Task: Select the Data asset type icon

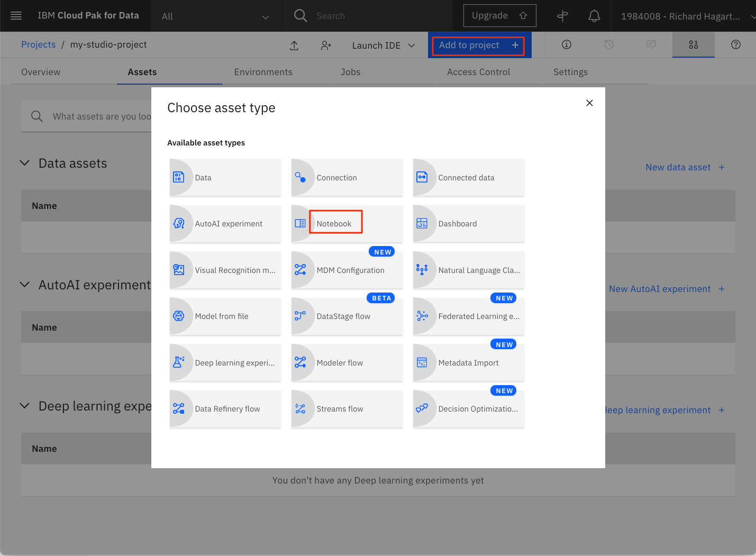Action: (179, 177)
